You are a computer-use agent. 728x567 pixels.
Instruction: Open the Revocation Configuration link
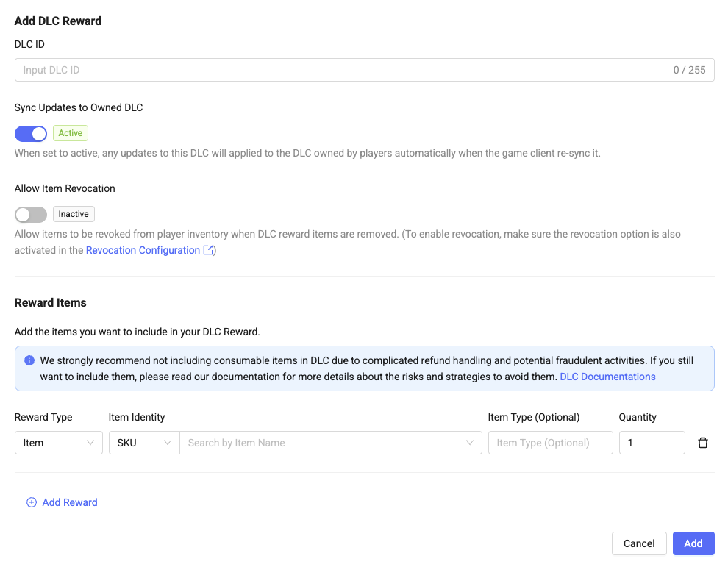coord(143,250)
